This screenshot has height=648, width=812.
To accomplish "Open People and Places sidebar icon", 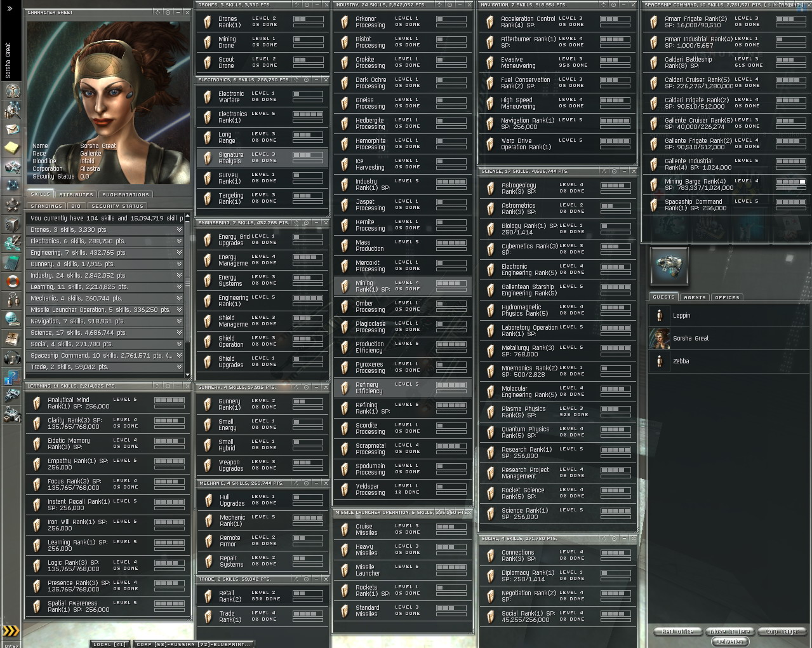I will click(x=12, y=109).
